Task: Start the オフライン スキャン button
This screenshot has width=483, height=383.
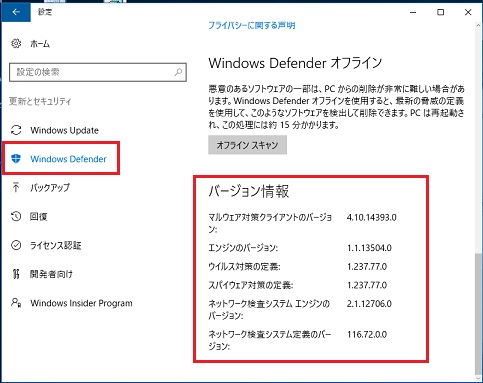Action: coord(247,145)
